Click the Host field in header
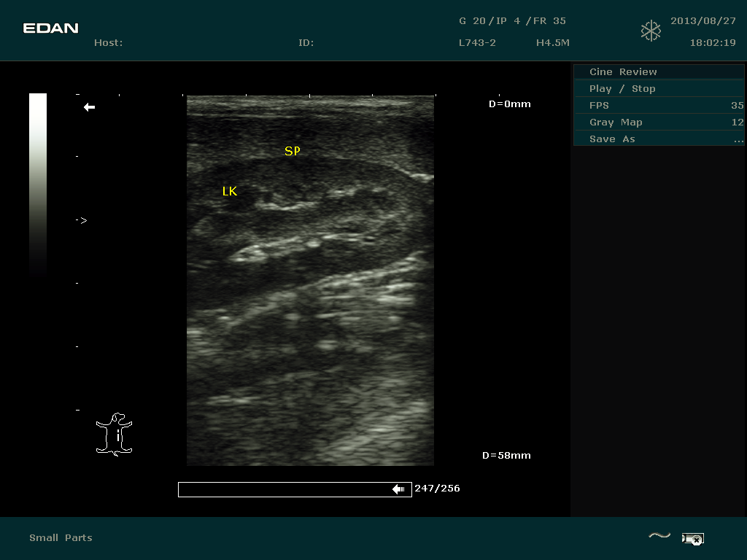 tap(108, 43)
